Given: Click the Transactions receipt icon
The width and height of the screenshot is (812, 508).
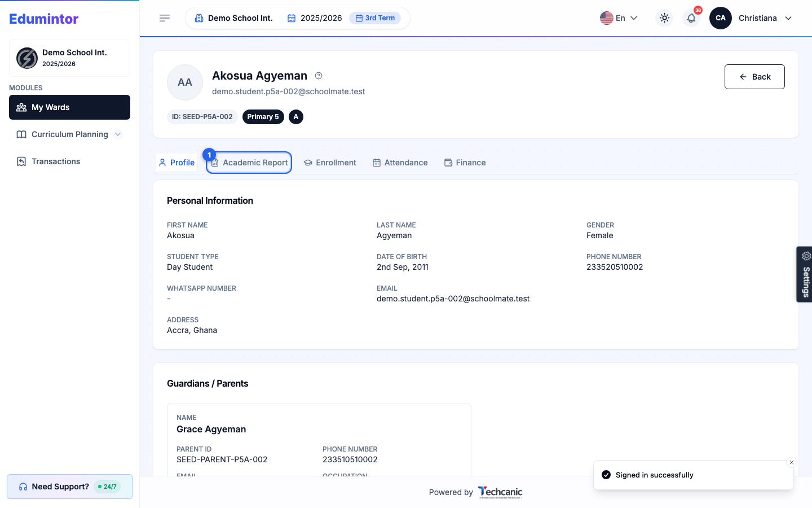Looking at the screenshot, I should pyautogui.click(x=21, y=161).
